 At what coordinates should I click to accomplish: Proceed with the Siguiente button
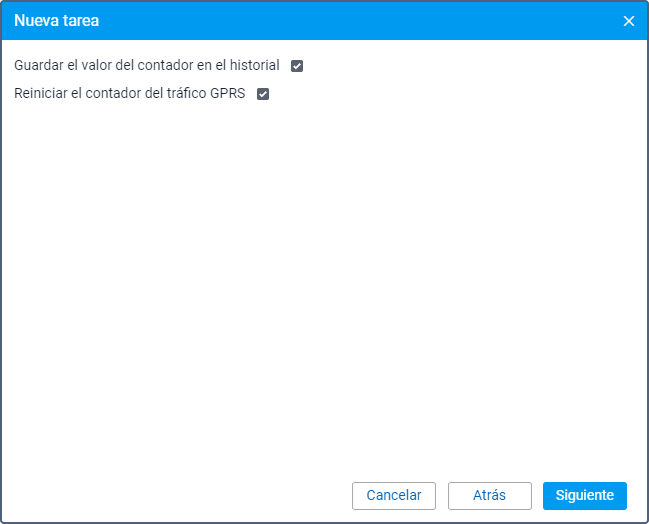(584, 495)
